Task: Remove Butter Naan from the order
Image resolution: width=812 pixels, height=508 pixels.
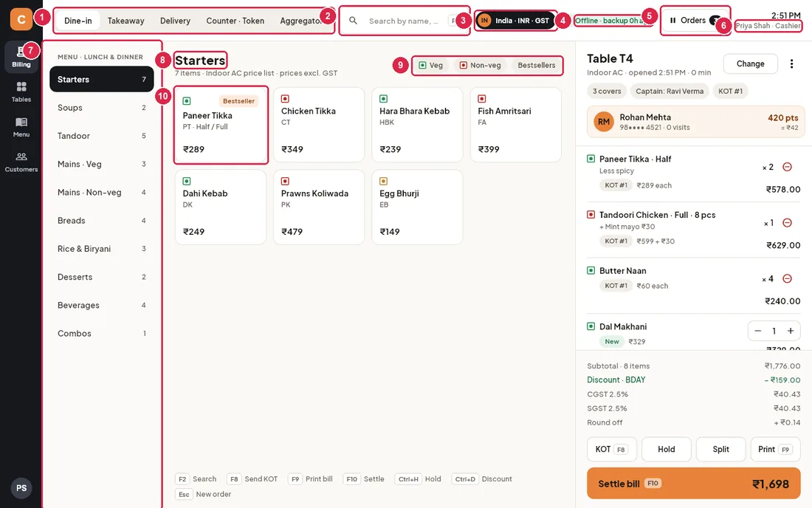Action: (787, 278)
